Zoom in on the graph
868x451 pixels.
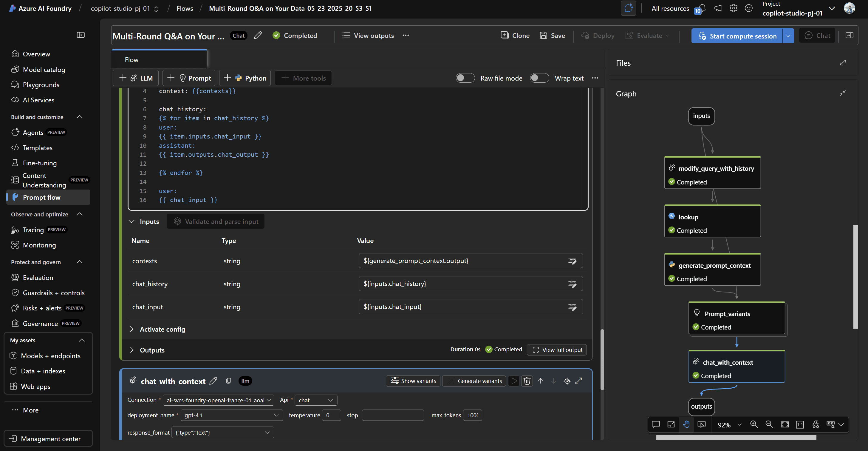coord(754,424)
